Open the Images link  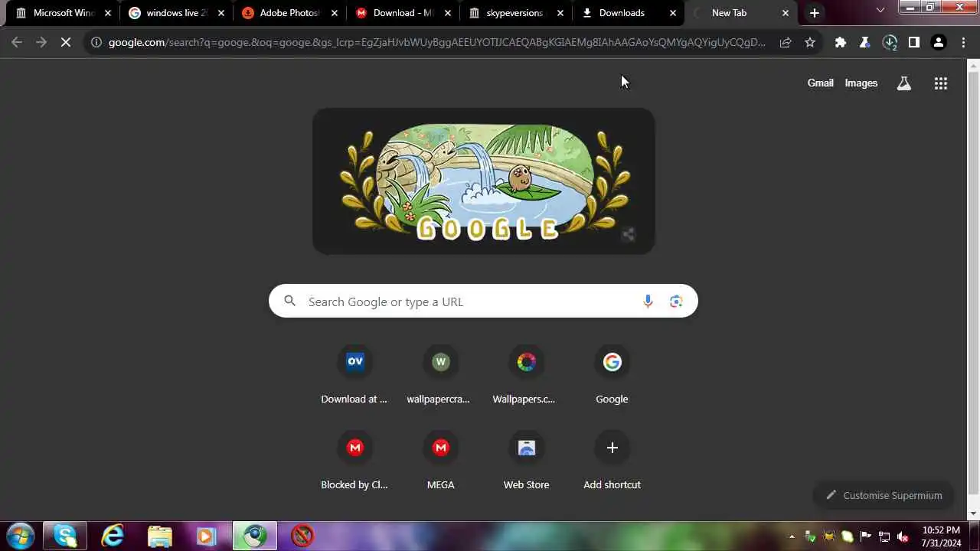(861, 83)
